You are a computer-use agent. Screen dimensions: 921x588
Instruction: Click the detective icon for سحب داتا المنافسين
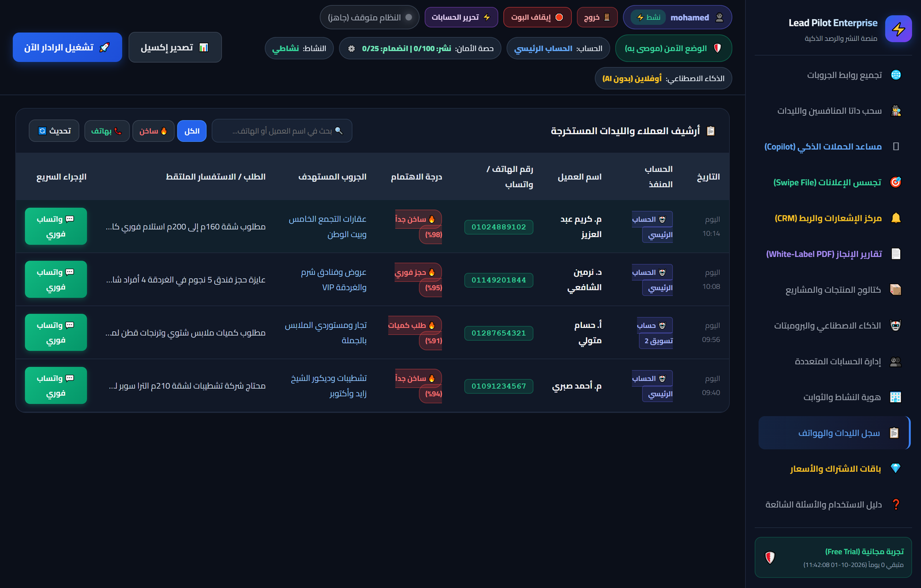pyautogui.click(x=896, y=110)
